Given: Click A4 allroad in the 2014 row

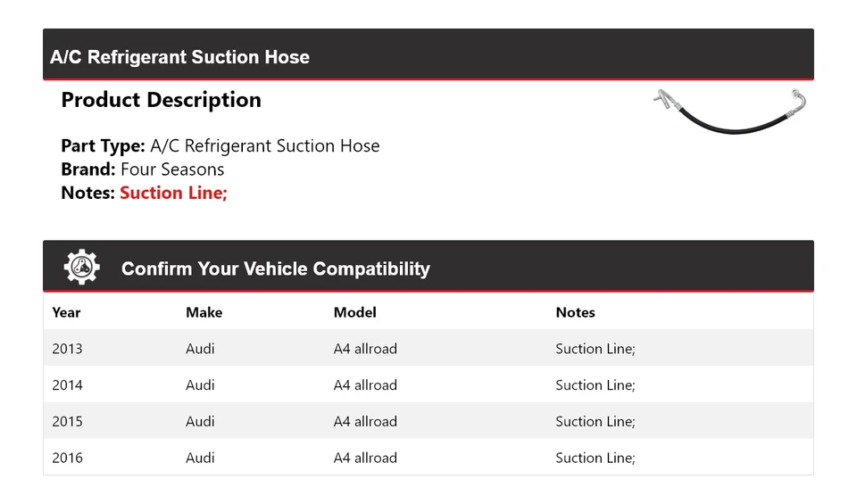Looking at the screenshot, I should click(x=365, y=385).
